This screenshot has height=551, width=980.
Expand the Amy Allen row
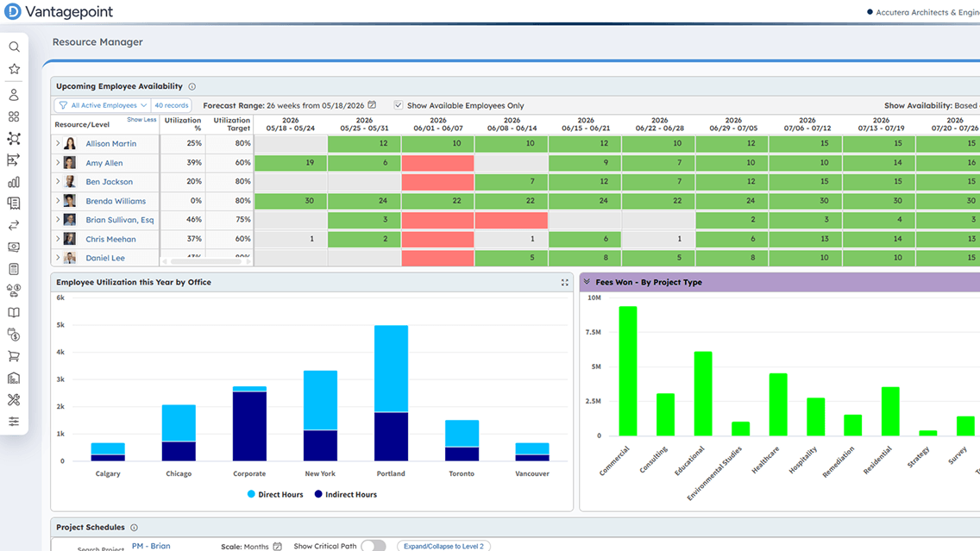[58, 162]
